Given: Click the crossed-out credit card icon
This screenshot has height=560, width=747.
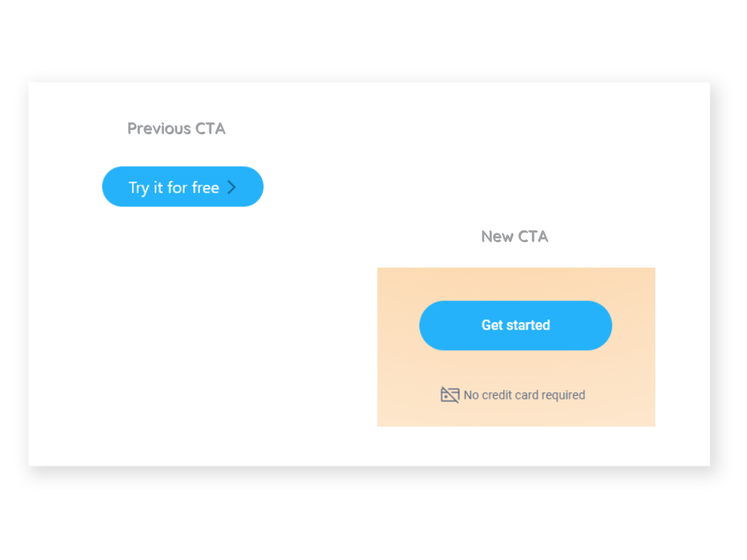Looking at the screenshot, I should click(x=449, y=394).
